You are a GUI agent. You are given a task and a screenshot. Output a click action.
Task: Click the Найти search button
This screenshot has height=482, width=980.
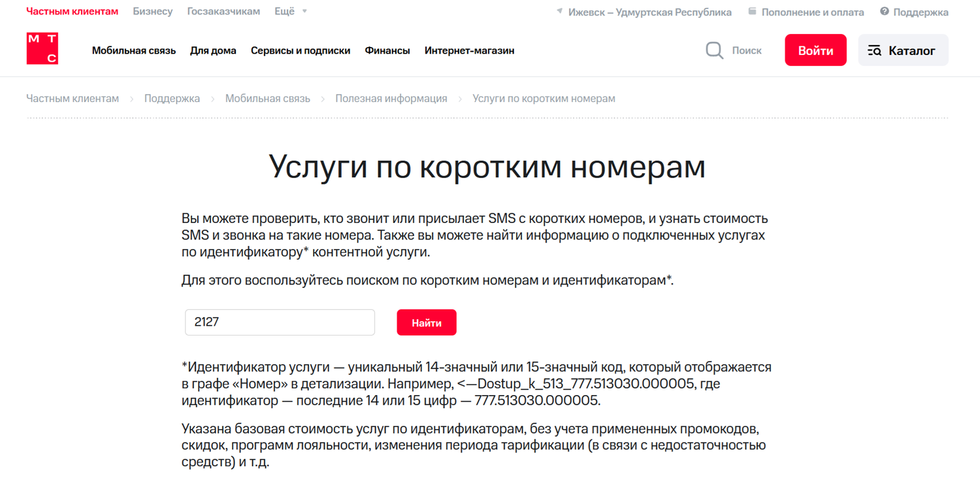(x=427, y=322)
